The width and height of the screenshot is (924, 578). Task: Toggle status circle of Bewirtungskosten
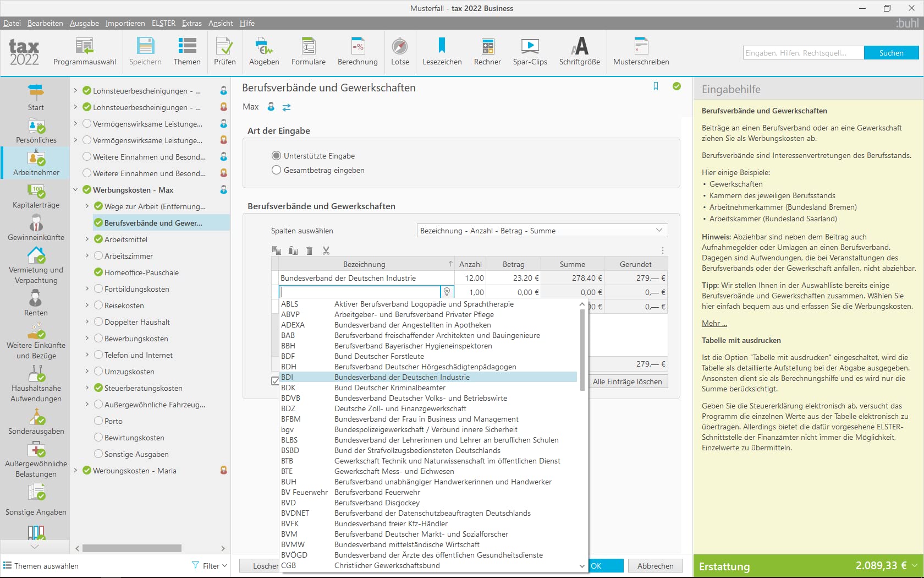point(98,438)
